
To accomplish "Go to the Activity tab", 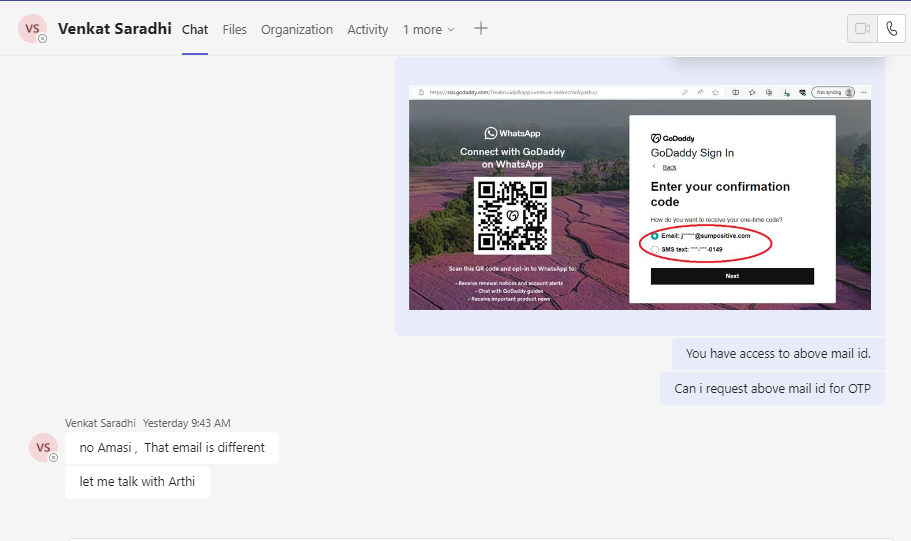I will 367,29.
